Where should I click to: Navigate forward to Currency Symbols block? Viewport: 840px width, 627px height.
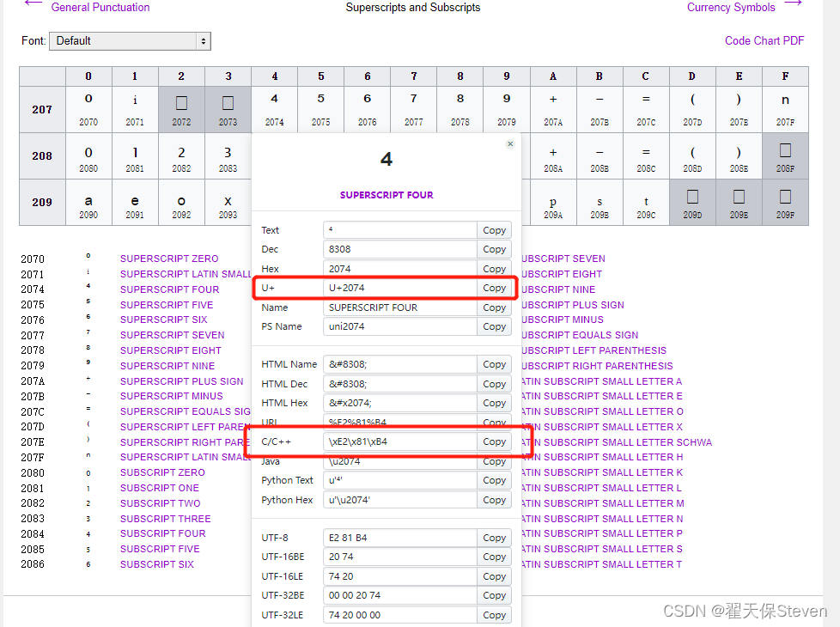731,8
